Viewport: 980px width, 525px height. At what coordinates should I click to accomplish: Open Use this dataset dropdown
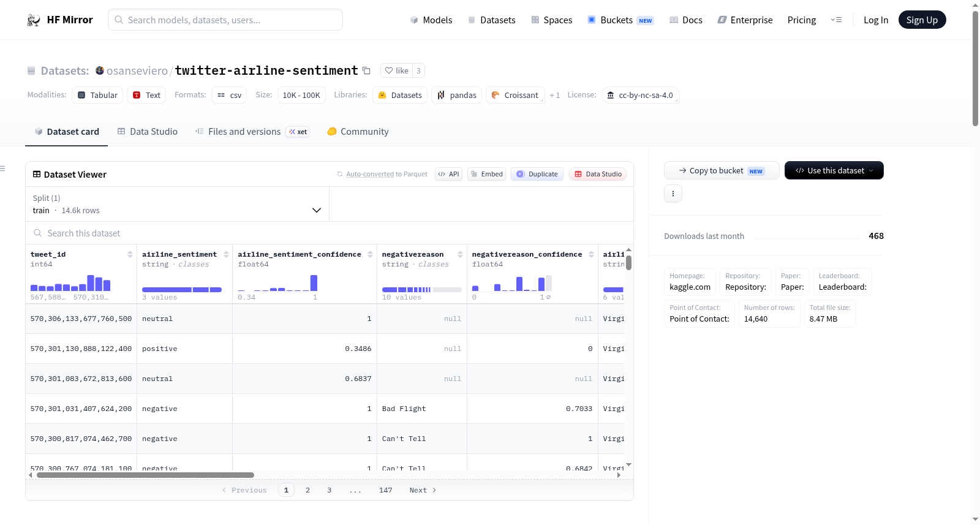coord(834,170)
